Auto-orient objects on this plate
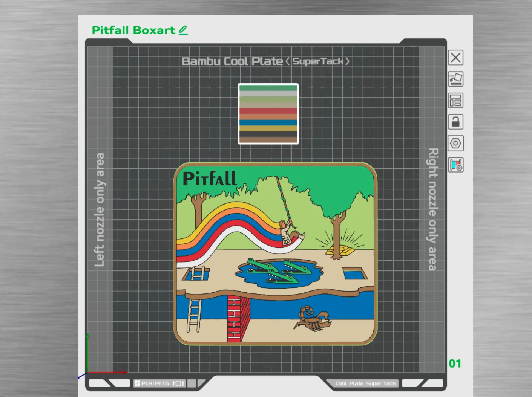The width and height of the screenshot is (532, 397). pyautogui.click(x=455, y=79)
